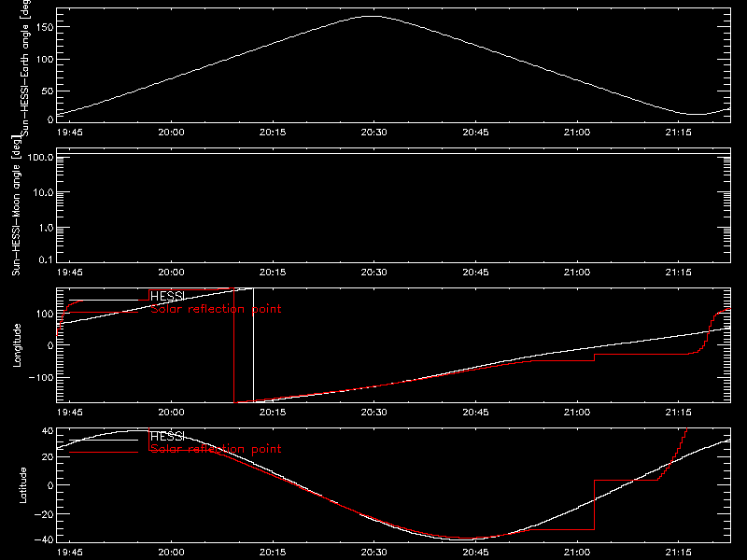Click the red legend line sample in Longitude plot
Screen dimensions: 747x560
coord(104,313)
